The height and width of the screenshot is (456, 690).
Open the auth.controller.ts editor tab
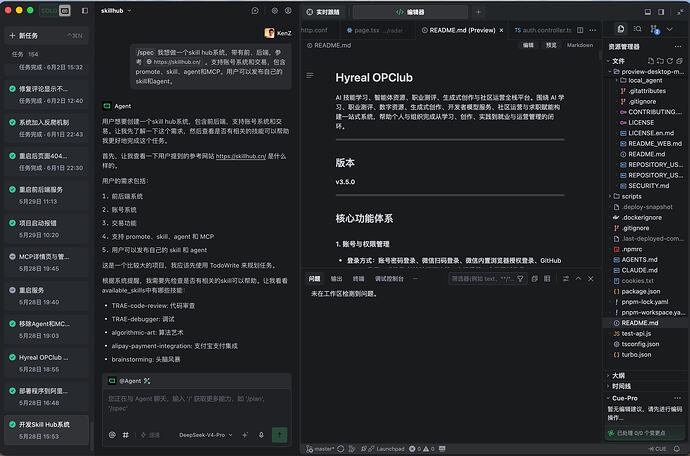point(543,30)
